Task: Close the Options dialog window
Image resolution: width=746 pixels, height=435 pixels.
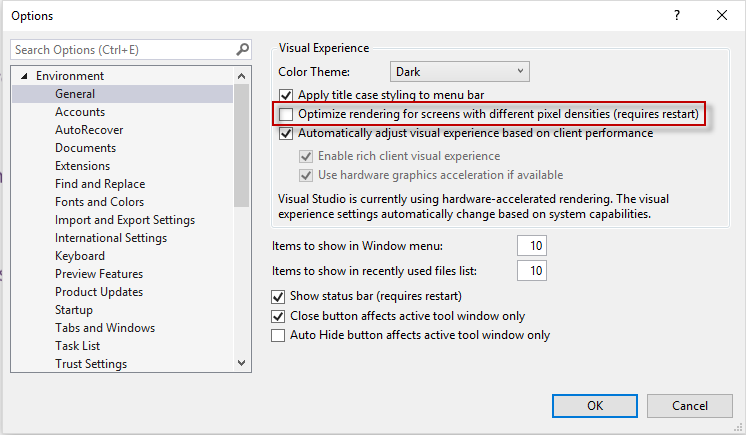Action: [722, 16]
